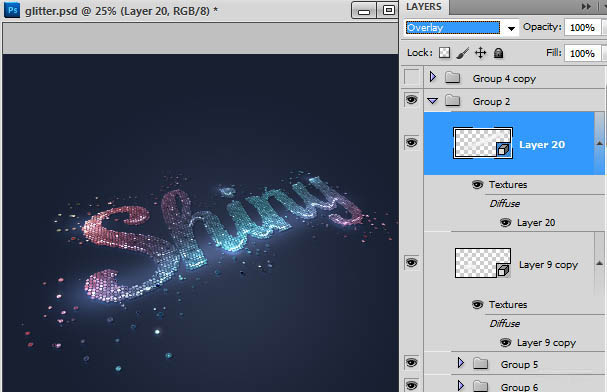Select the Layer 20 3D thumbnail
This screenshot has height=392, width=607.
pos(483,143)
